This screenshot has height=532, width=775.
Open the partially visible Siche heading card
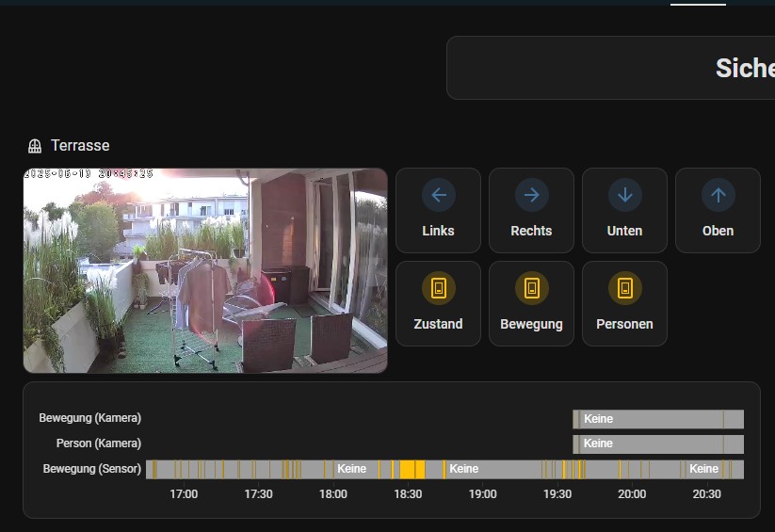tap(610, 68)
